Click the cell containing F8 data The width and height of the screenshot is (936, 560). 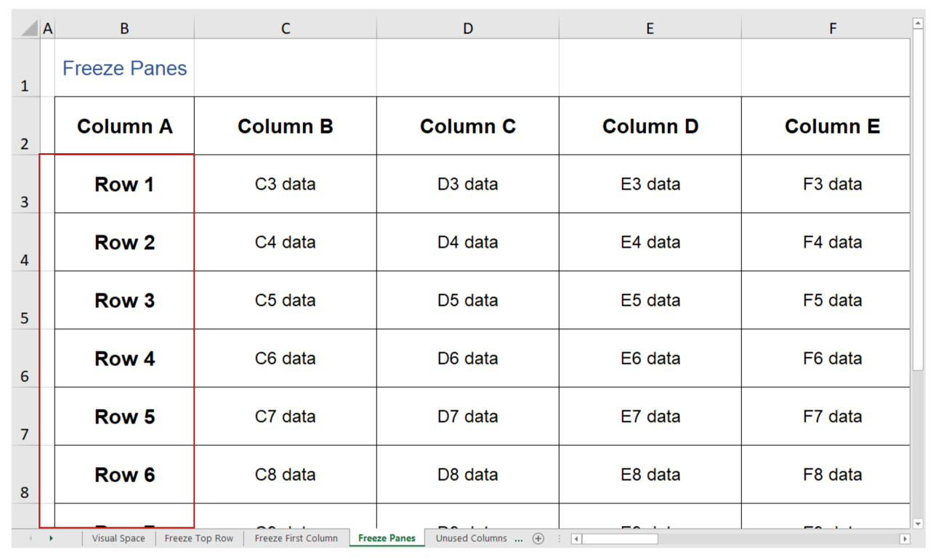[x=833, y=474]
